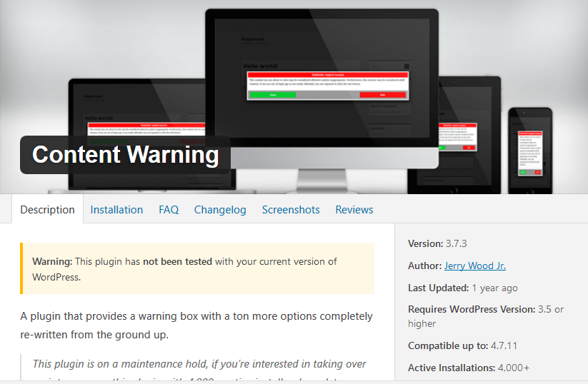
Task: Open the Description tab
Action: tap(47, 209)
